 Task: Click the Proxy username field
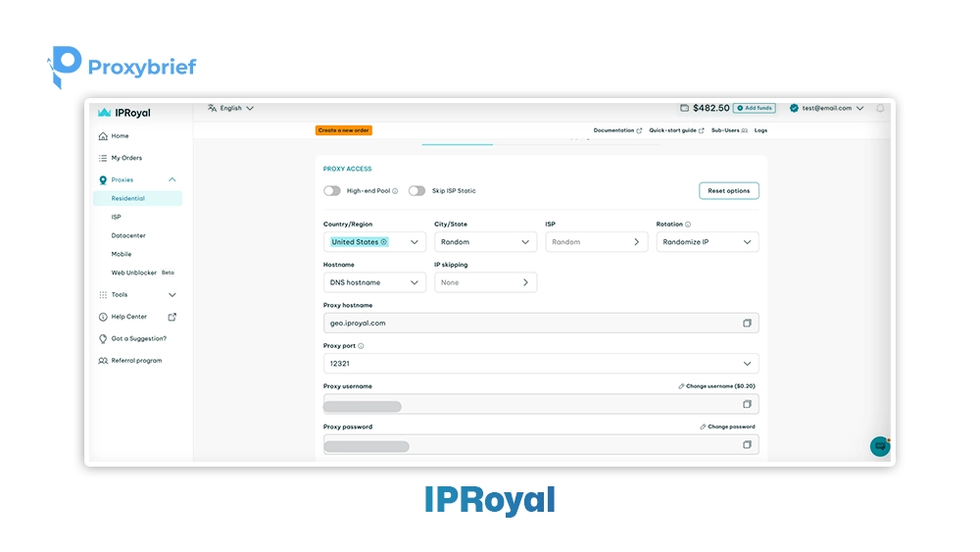point(541,405)
